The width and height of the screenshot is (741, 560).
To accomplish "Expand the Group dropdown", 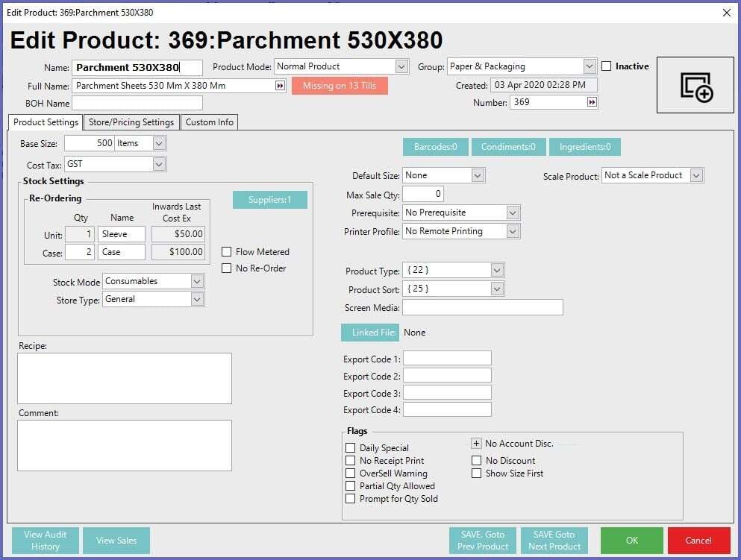I will [x=590, y=66].
